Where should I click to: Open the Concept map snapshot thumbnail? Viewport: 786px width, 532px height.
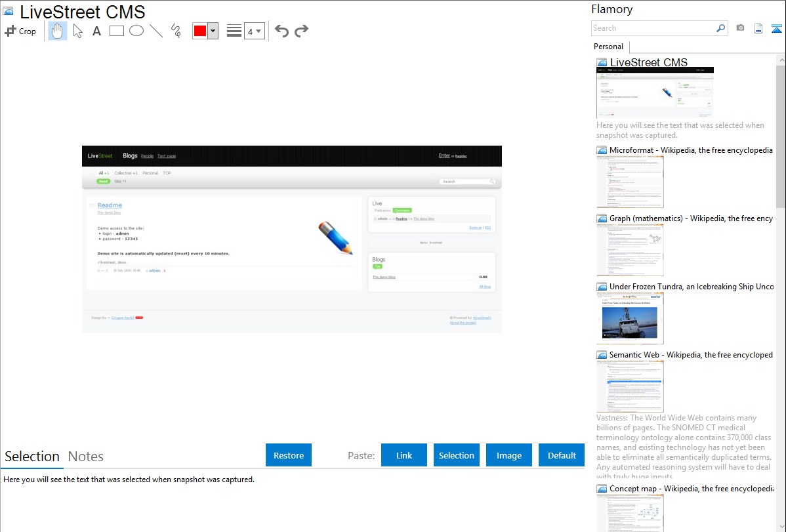[630, 513]
